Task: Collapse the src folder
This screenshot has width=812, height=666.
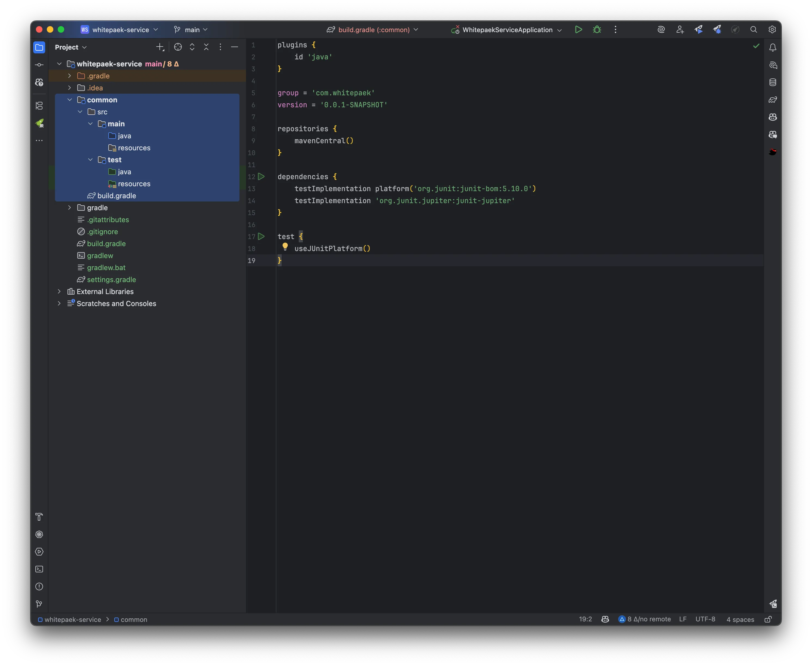Action: [x=80, y=112]
